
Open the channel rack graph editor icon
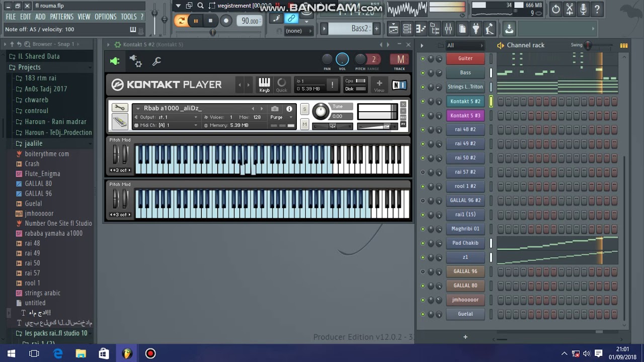(624, 45)
